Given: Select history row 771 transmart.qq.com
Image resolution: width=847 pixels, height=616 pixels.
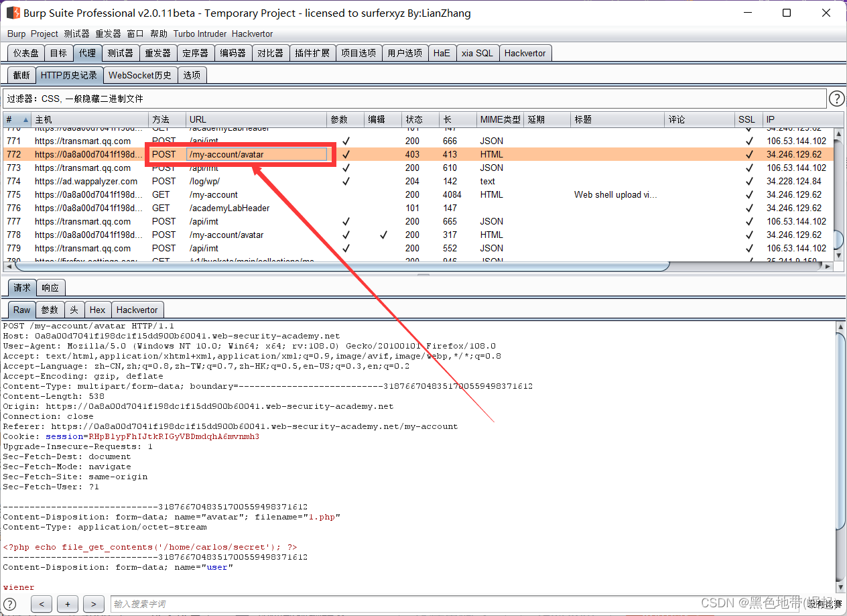Looking at the screenshot, I should click(418, 141).
